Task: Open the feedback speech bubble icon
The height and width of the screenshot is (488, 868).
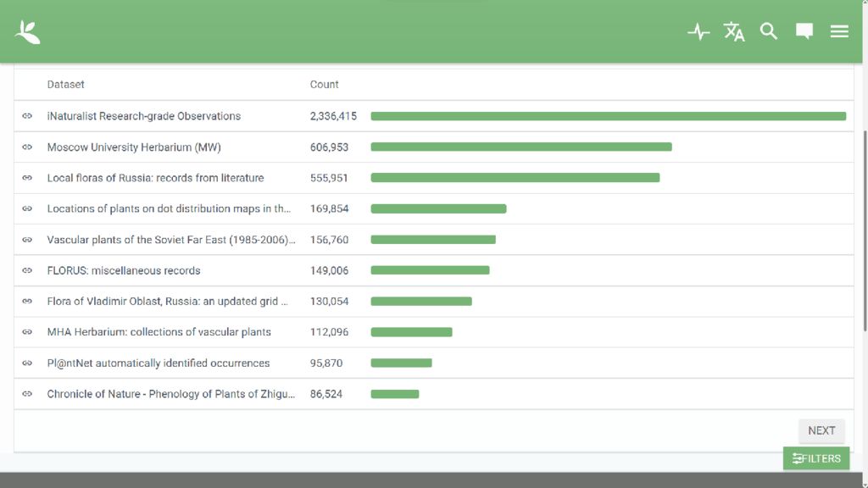Action: point(804,31)
